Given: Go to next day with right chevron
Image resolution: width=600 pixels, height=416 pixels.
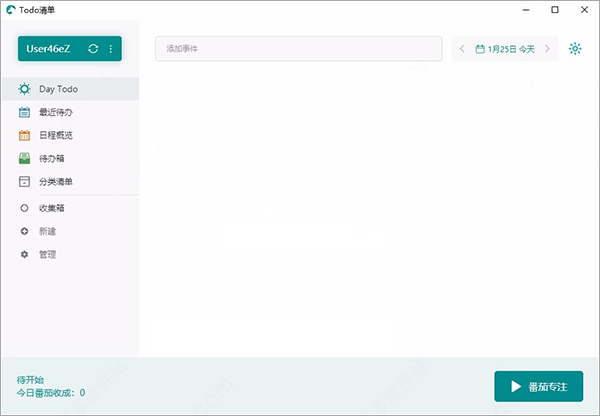Looking at the screenshot, I should point(547,49).
